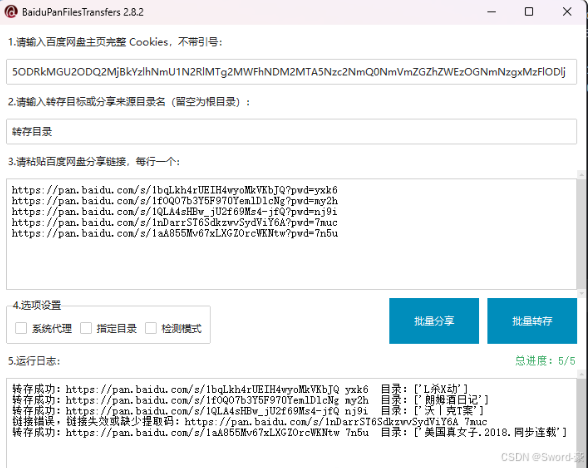
Task: Click the 批量分享 button
Action: [434, 321]
